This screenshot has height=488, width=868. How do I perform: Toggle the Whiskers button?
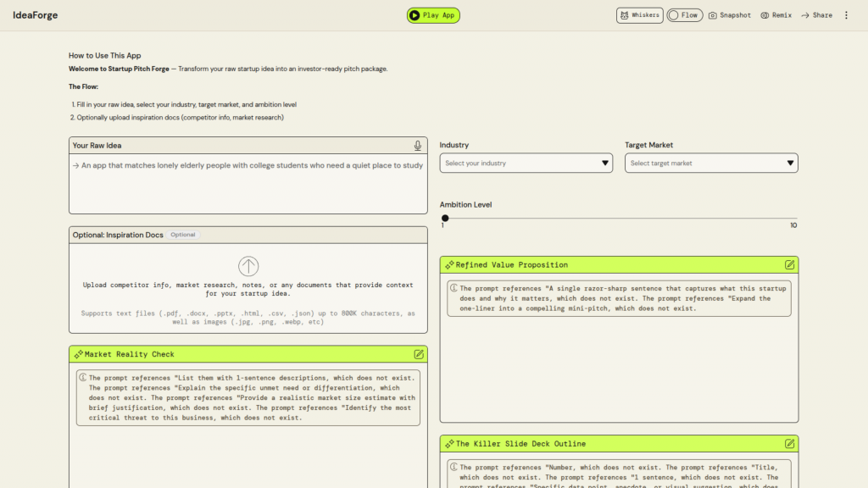(639, 15)
